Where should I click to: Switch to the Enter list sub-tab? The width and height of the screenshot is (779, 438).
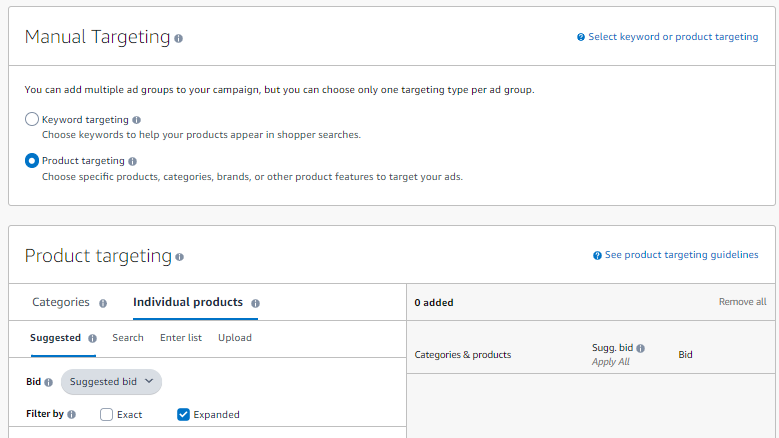click(x=181, y=338)
